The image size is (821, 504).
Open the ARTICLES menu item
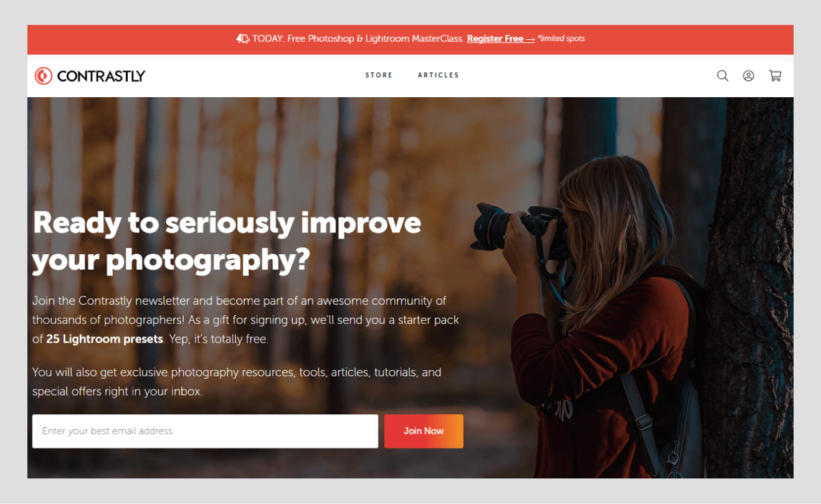(x=438, y=75)
